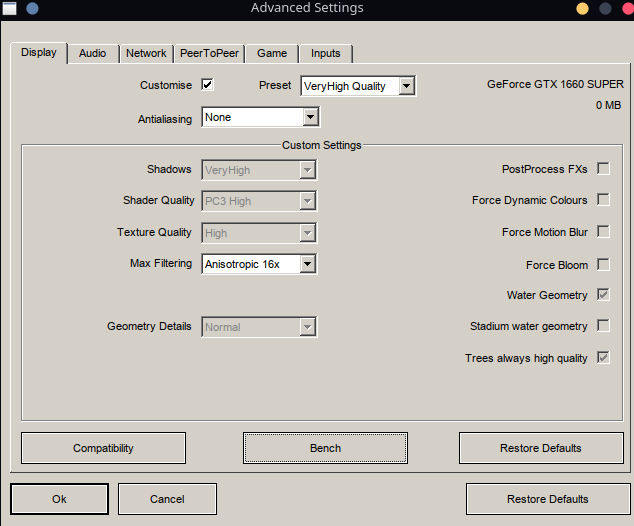This screenshot has height=526, width=634.
Task: Expand the Antialiasing dropdown
Action: point(260,117)
